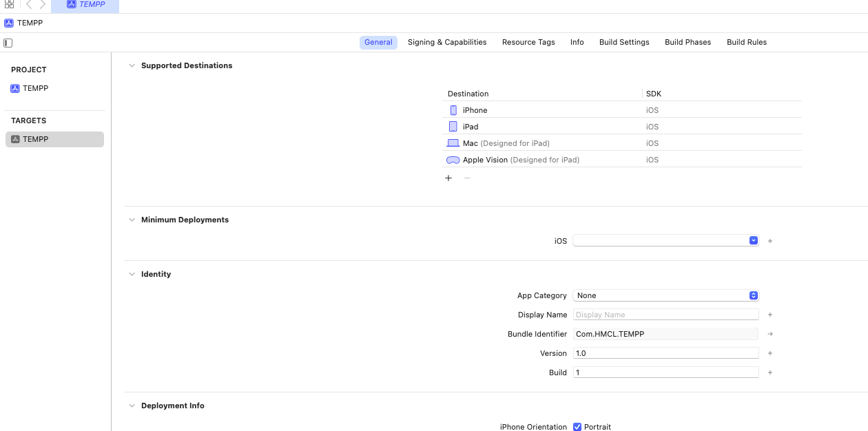Click the iOS SDK cell for Apple Vision
Screen dimensions: 868x431
click(652, 160)
